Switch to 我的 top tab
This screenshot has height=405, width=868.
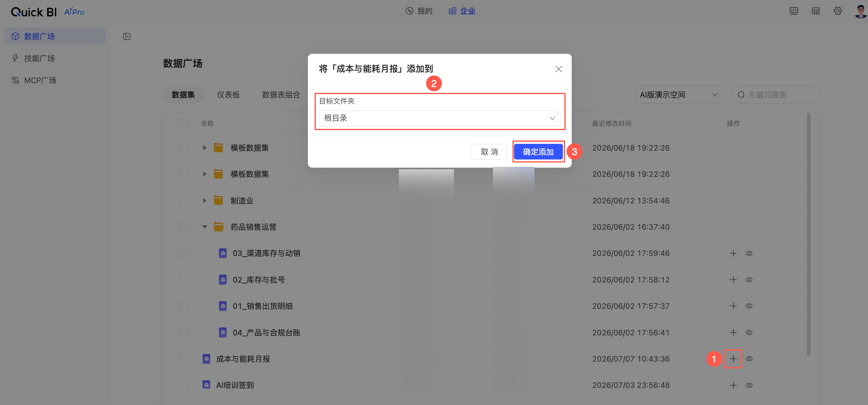pos(419,11)
